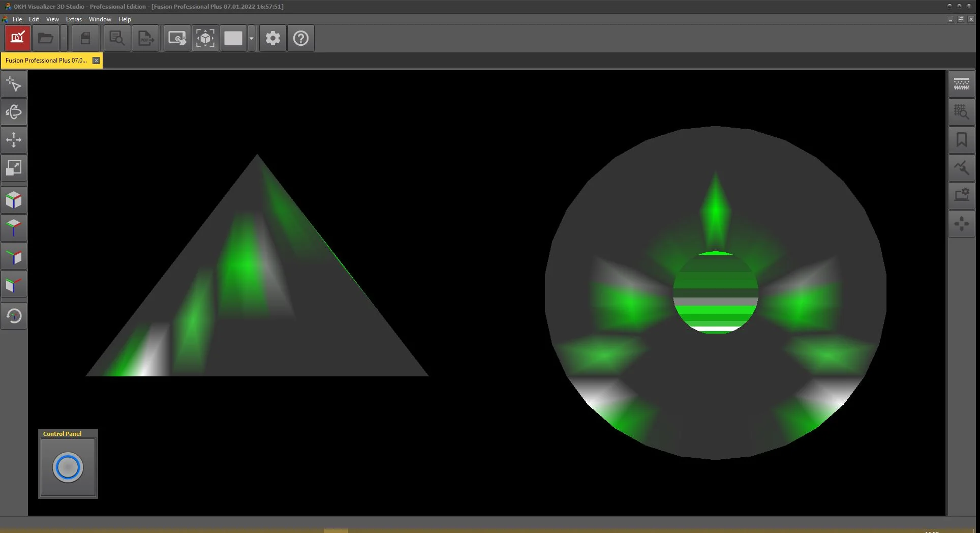Click the zoom/scale tool icon
The image size is (980, 533).
[x=14, y=168]
